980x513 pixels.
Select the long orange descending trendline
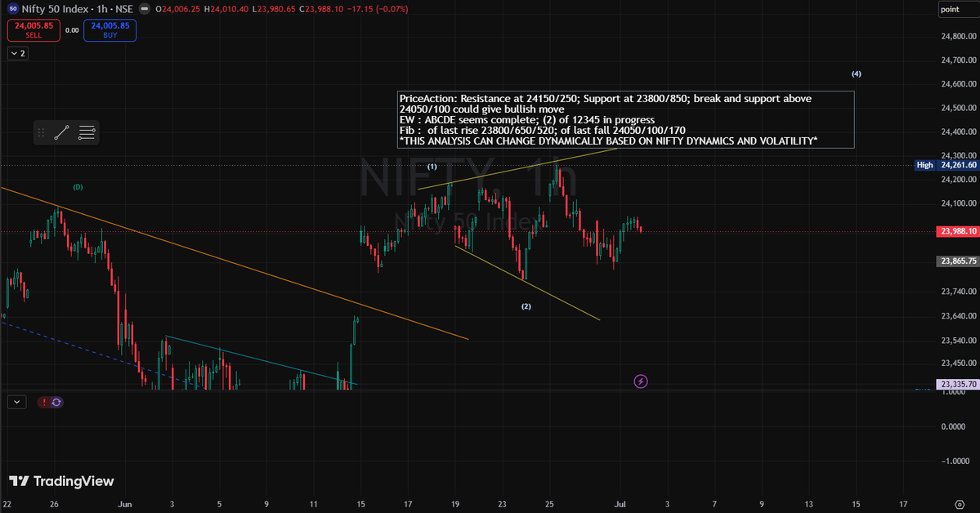[x=235, y=263]
